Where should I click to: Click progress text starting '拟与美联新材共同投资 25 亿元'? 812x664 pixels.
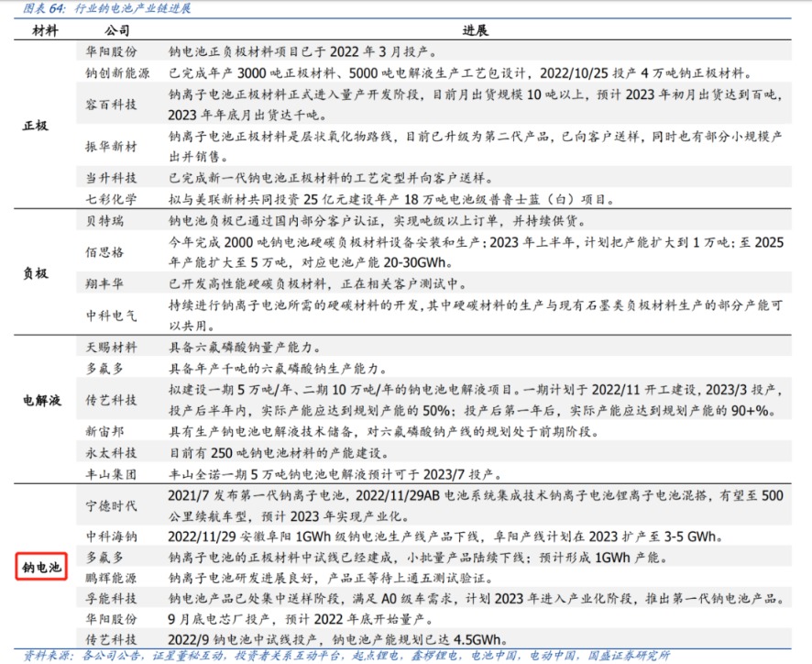(x=391, y=199)
